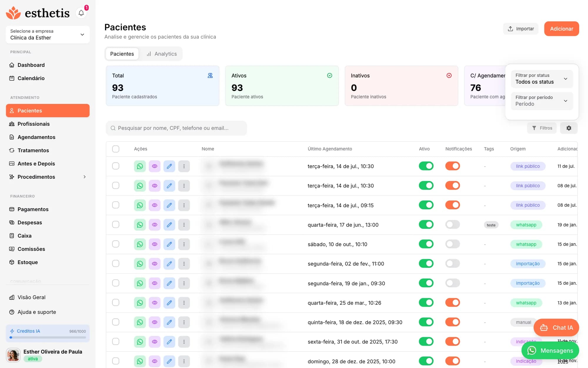The width and height of the screenshot is (588, 368).
Task: Expand the Procedimentos submenu
Action: point(48,177)
